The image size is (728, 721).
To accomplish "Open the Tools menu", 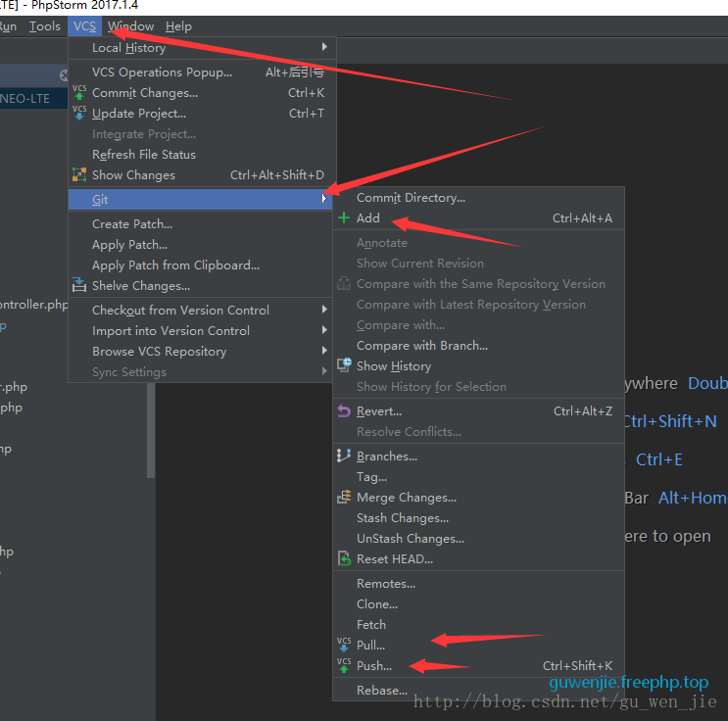I will 44,26.
